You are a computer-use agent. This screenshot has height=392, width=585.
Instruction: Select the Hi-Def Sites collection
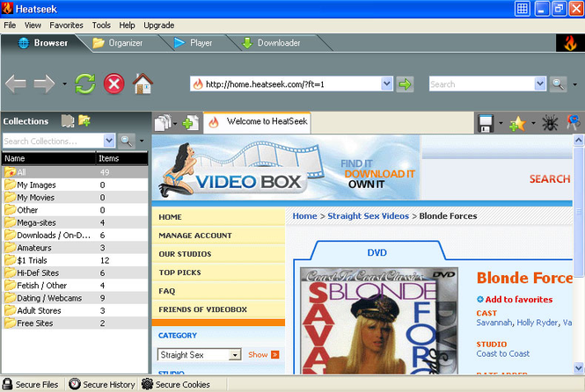(x=75, y=273)
